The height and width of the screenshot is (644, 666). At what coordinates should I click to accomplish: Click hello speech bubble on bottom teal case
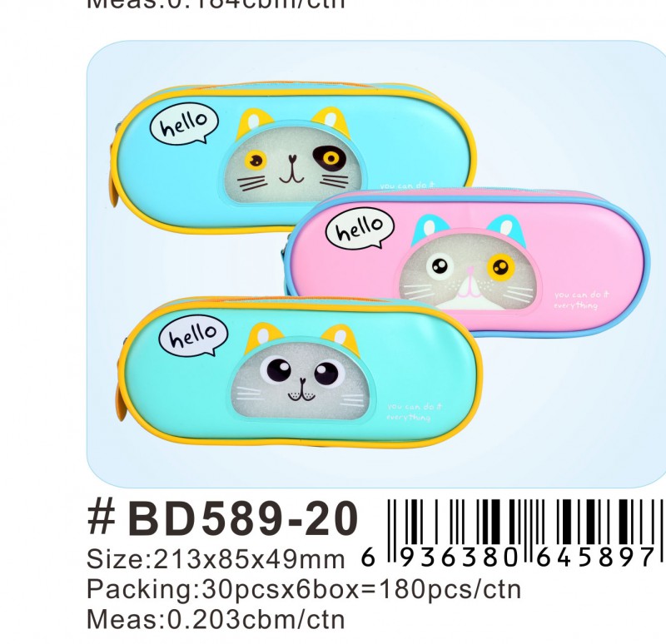(x=194, y=336)
